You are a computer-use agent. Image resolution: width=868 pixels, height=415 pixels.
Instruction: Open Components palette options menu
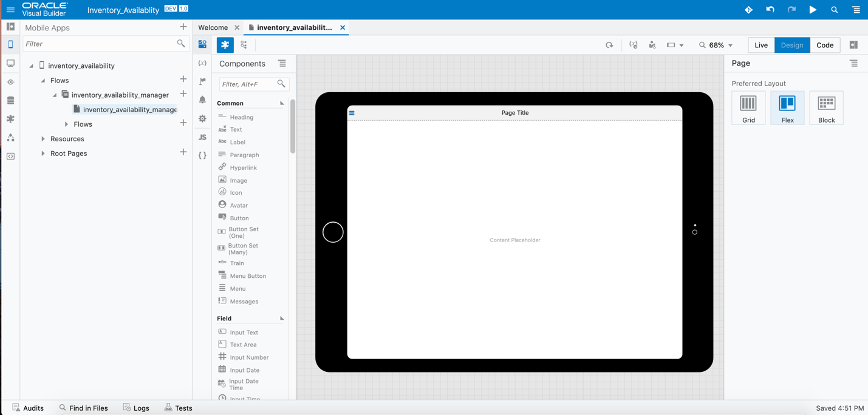(x=282, y=63)
